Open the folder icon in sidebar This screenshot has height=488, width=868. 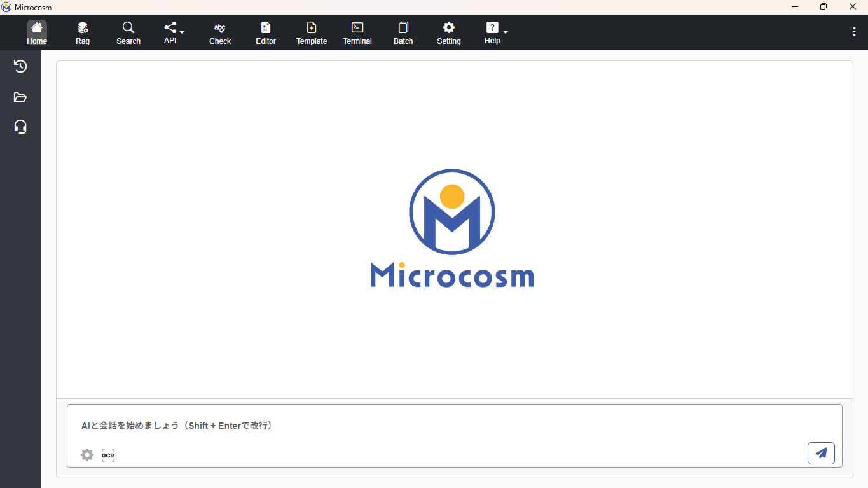(x=20, y=97)
